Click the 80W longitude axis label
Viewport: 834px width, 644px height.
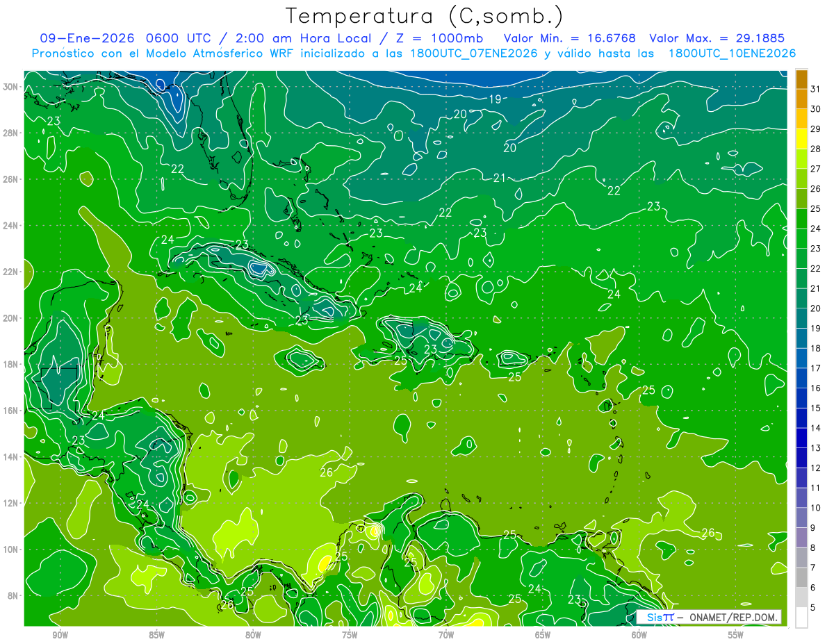coord(253,635)
